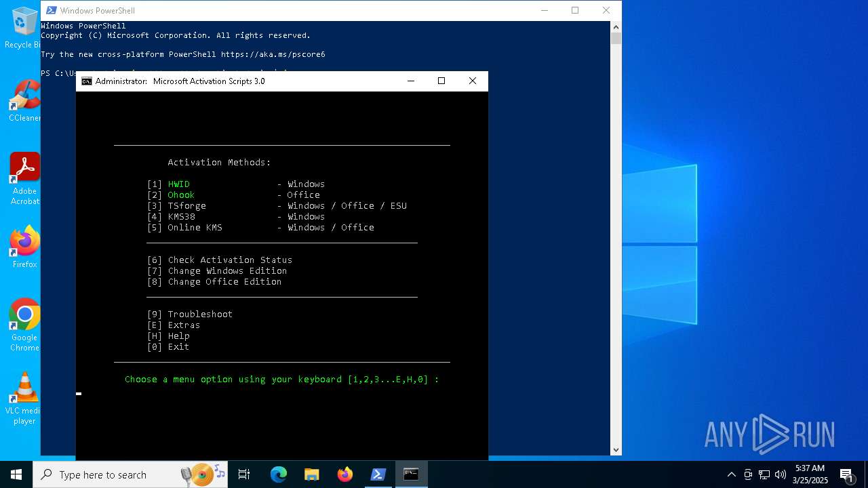Launch Microsoft Edge from the taskbar
This screenshot has height=488, width=868.
279,474
